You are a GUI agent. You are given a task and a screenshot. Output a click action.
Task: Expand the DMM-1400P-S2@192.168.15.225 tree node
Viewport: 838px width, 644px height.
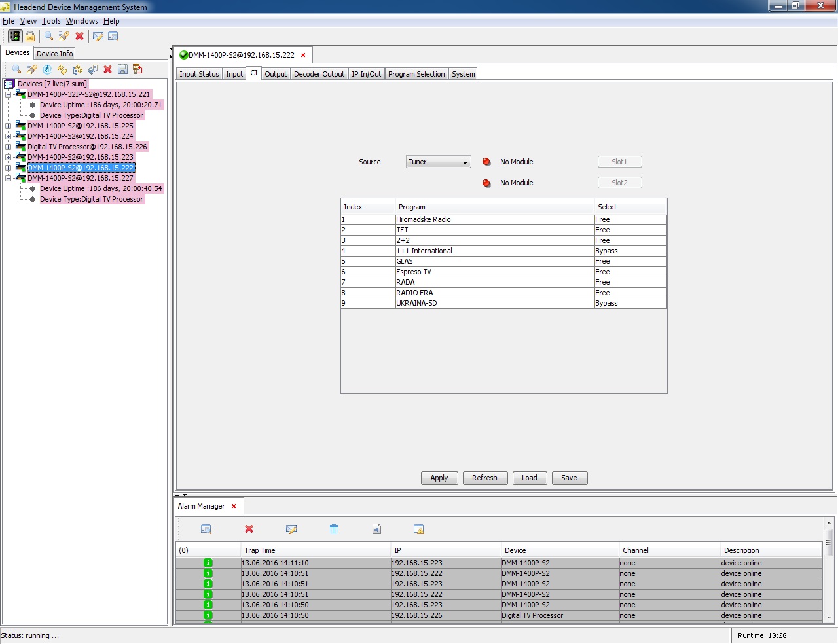(x=8, y=126)
